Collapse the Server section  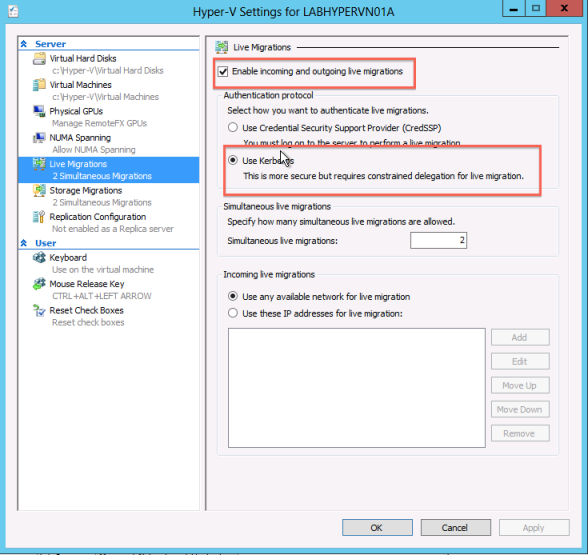tap(24, 44)
